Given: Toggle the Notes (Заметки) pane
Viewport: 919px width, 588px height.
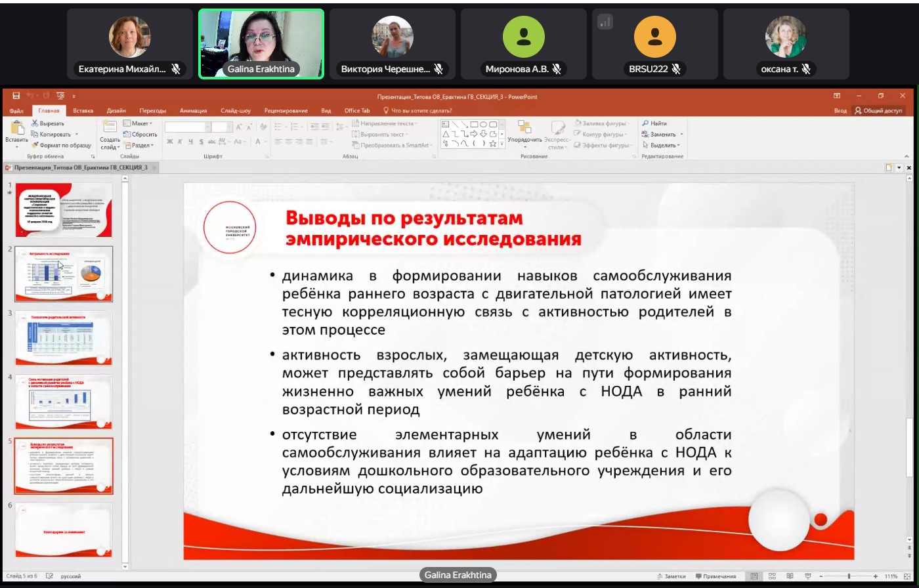Looking at the screenshot, I should pyautogui.click(x=670, y=576).
